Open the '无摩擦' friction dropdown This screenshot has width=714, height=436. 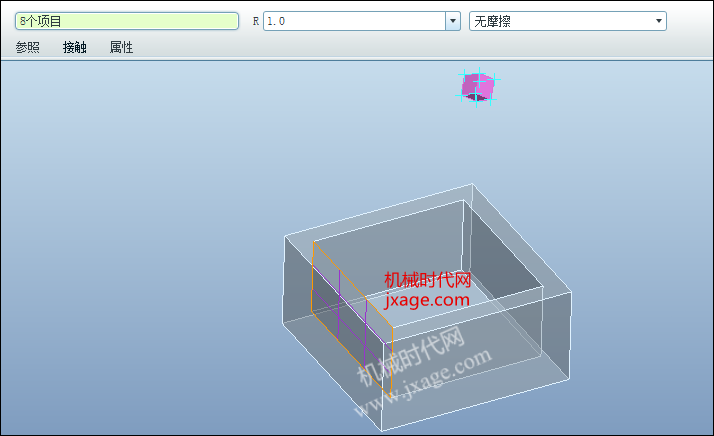click(x=568, y=21)
